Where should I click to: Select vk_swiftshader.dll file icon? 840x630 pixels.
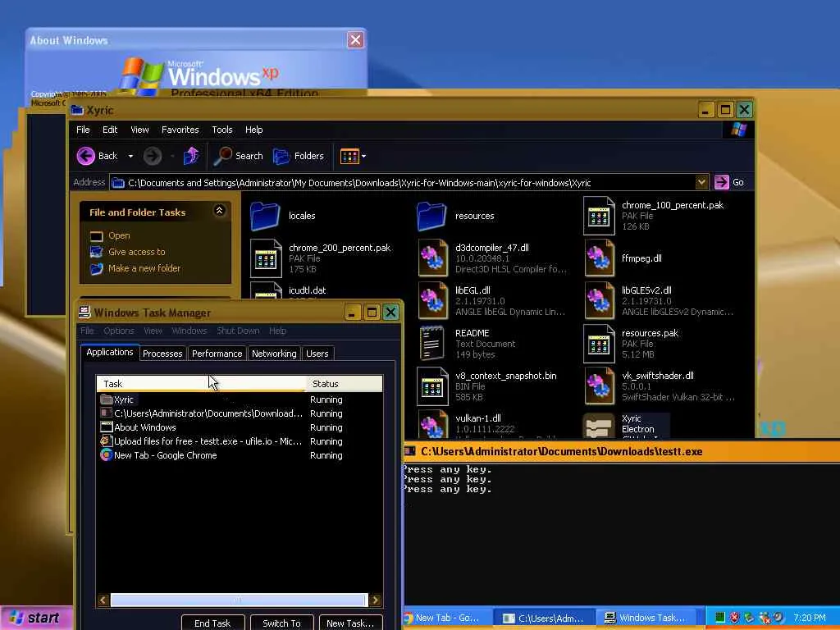[600, 386]
